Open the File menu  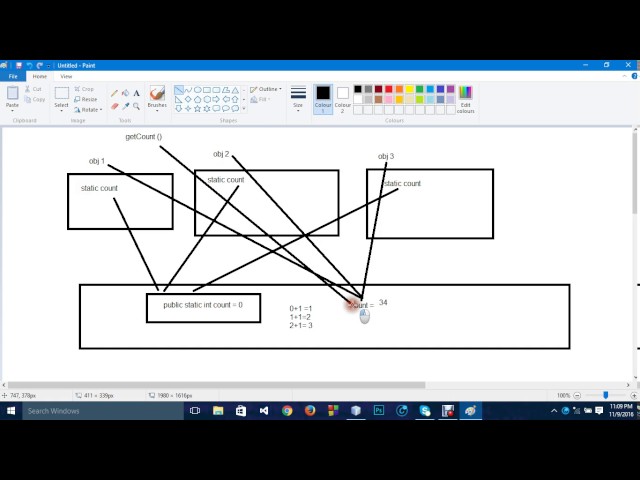pos(13,76)
